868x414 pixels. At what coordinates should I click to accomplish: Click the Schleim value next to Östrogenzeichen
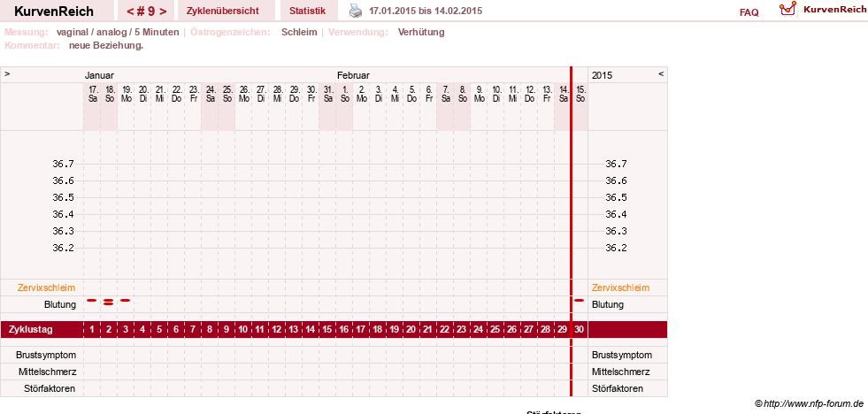(x=299, y=32)
